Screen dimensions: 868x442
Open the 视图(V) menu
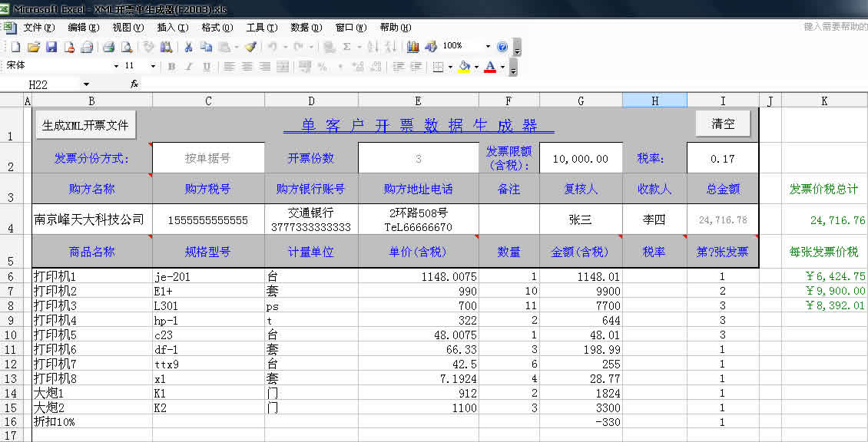click(x=128, y=27)
